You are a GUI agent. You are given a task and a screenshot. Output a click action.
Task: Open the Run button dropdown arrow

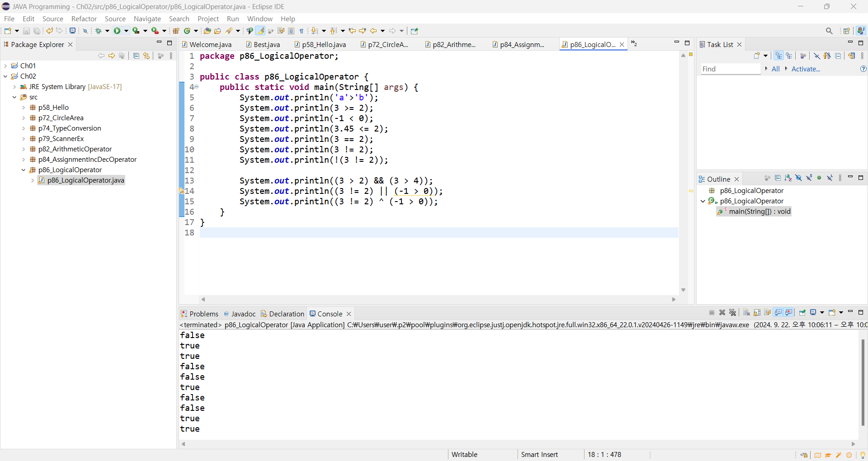126,31
